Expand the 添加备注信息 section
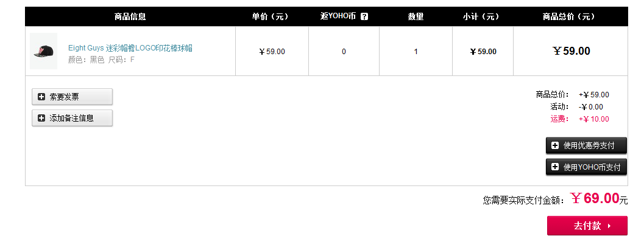Viewport: 644px width, 239px height. click(72, 118)
